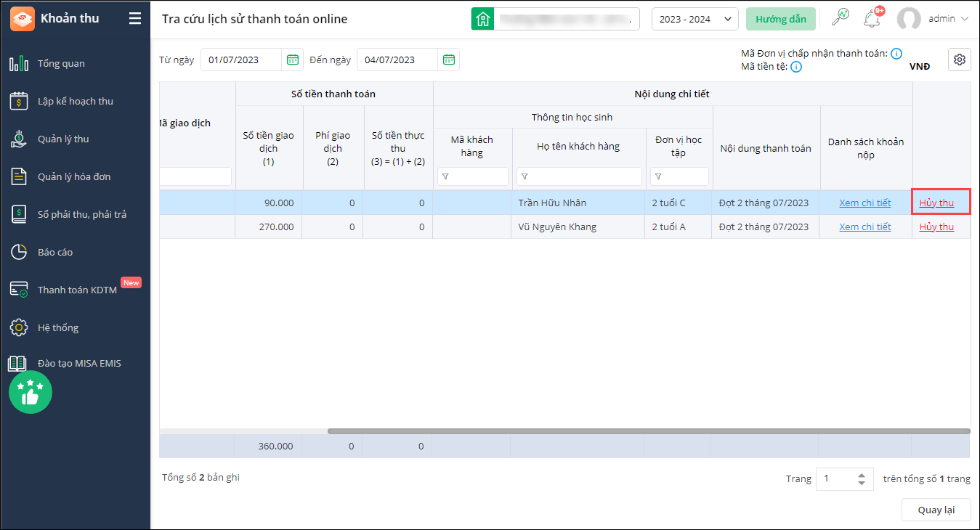Screen dimensions: 980x530
Task: Click the Khoản thu app logo
Action: (x=23, y=19)
